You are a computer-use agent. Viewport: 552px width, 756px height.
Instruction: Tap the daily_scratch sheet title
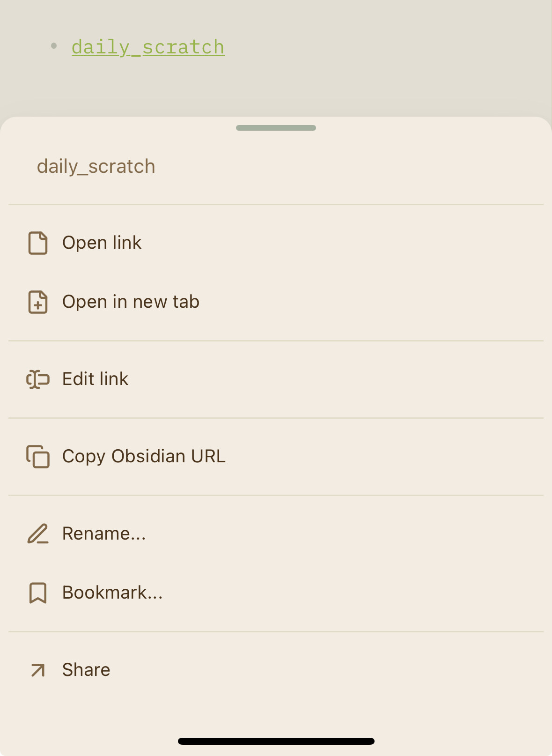point(96,167)
